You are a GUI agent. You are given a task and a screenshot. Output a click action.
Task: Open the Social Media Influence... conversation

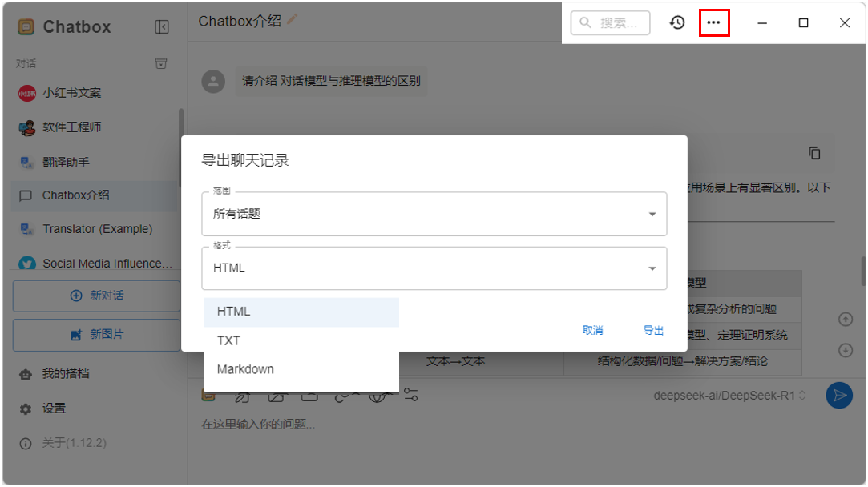click(x=94, y=263)
